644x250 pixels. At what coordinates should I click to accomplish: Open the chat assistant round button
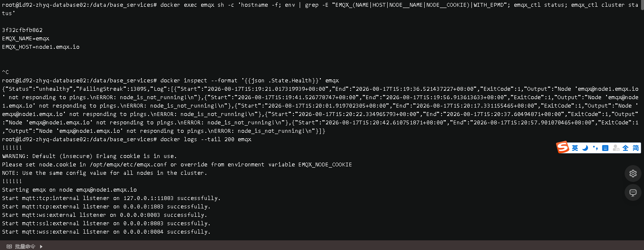633,192
